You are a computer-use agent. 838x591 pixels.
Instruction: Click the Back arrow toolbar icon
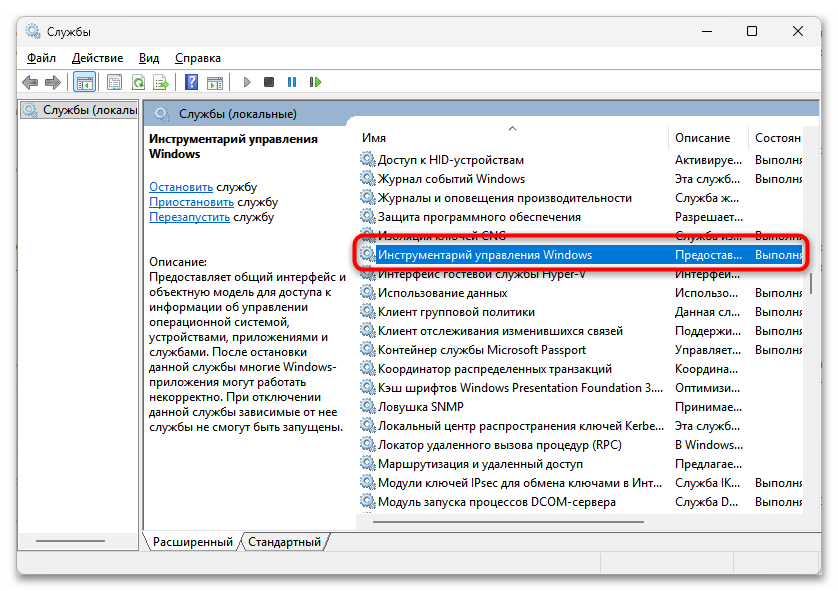click(x=30, y=82)
